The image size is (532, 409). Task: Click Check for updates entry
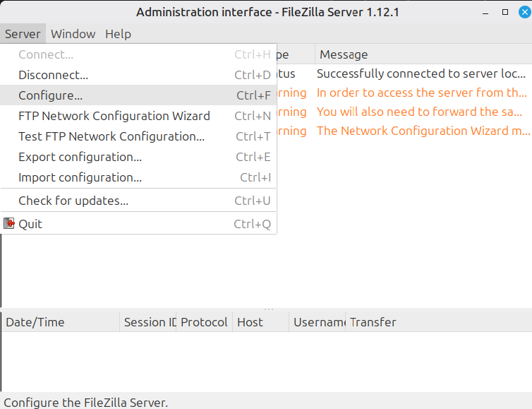73,201
